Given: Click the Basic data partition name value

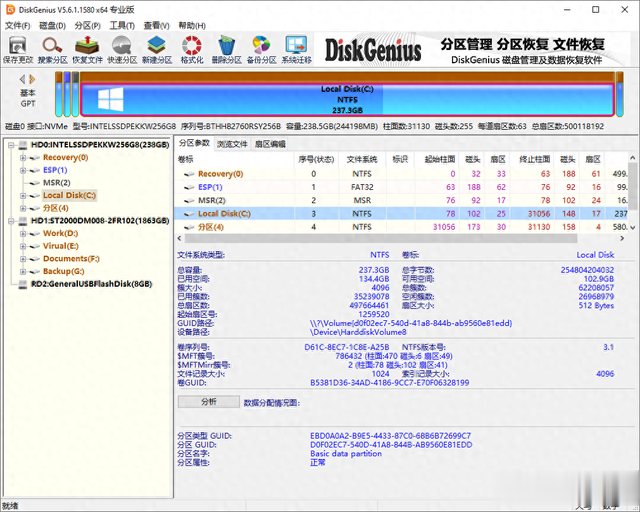Looking at the screenshot, I should [346, 454].
